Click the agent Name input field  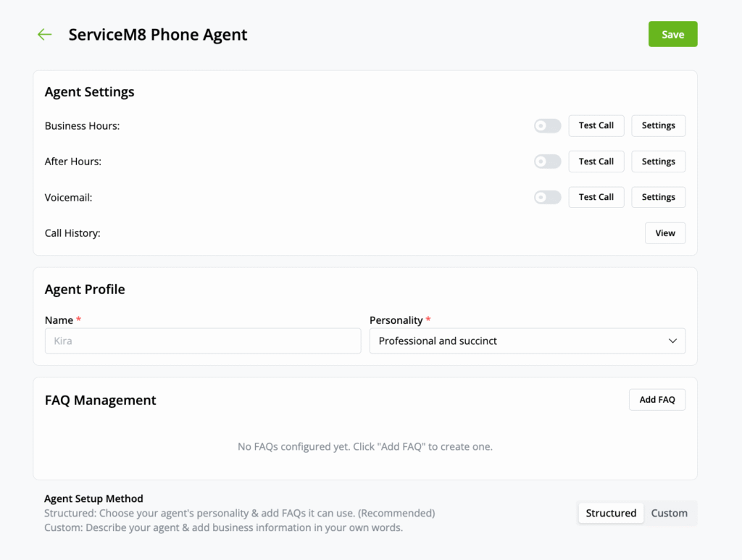tap(203, 340)
